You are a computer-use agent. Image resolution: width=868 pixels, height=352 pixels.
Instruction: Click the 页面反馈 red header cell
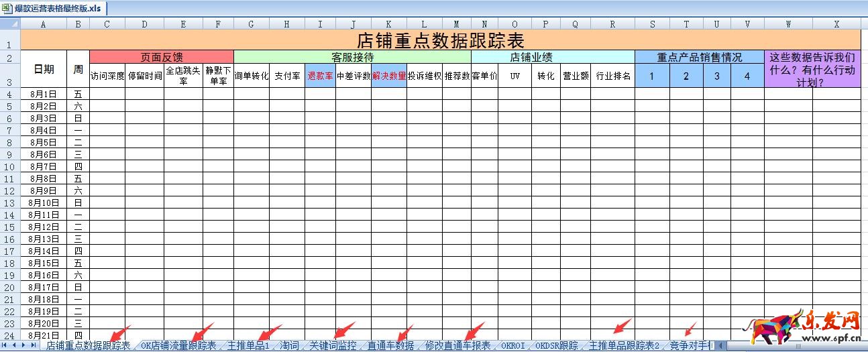click(161, 57)
